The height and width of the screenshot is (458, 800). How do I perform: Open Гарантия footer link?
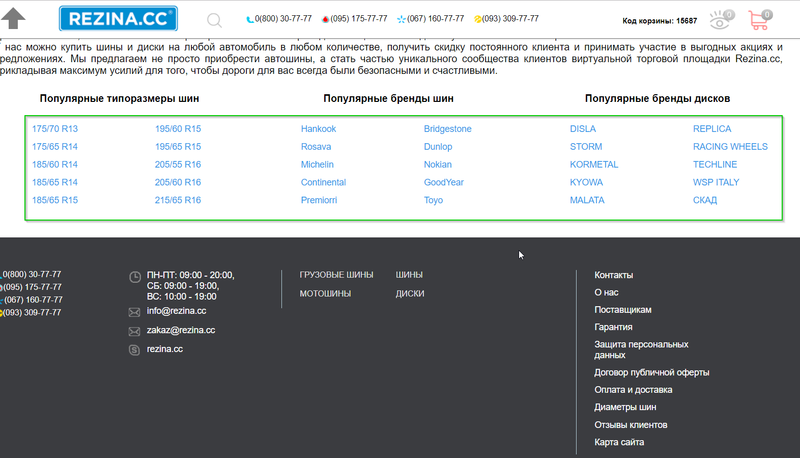[613, 327]
